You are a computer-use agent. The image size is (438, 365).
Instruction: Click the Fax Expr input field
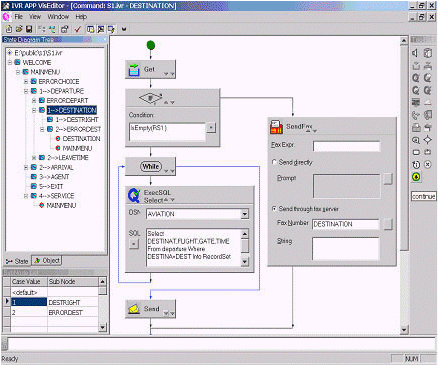346,146
